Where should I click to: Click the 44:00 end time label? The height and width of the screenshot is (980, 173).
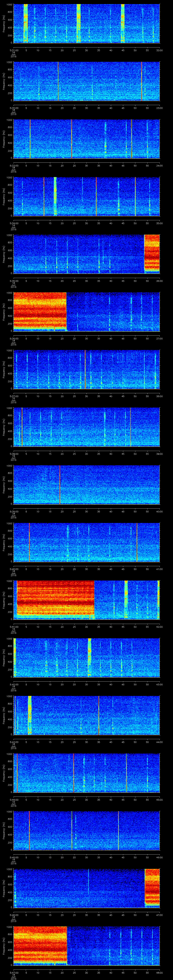coord(159,742)
